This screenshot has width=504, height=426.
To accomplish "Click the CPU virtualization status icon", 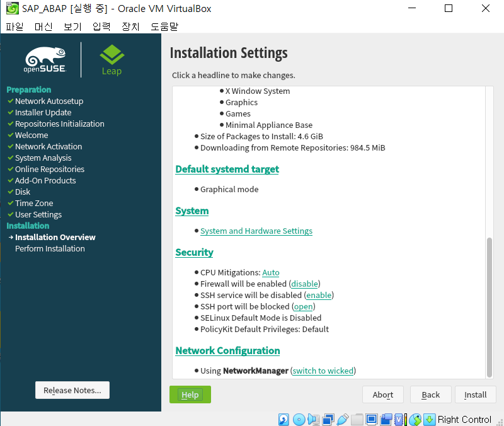I will [399, 419].
